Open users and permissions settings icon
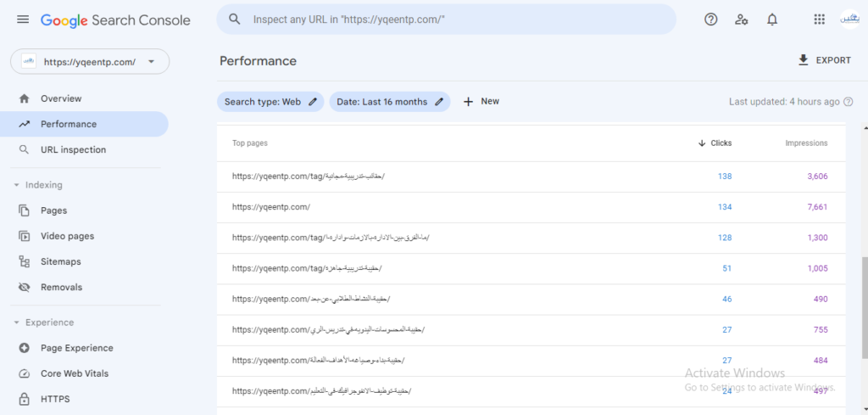 point(741,20)
